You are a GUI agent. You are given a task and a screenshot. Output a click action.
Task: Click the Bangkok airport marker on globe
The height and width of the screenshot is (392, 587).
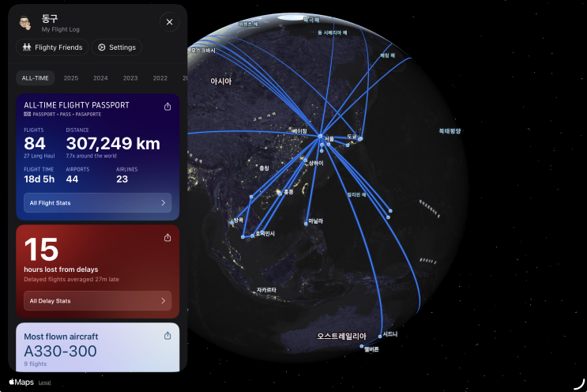pos(231,223)
